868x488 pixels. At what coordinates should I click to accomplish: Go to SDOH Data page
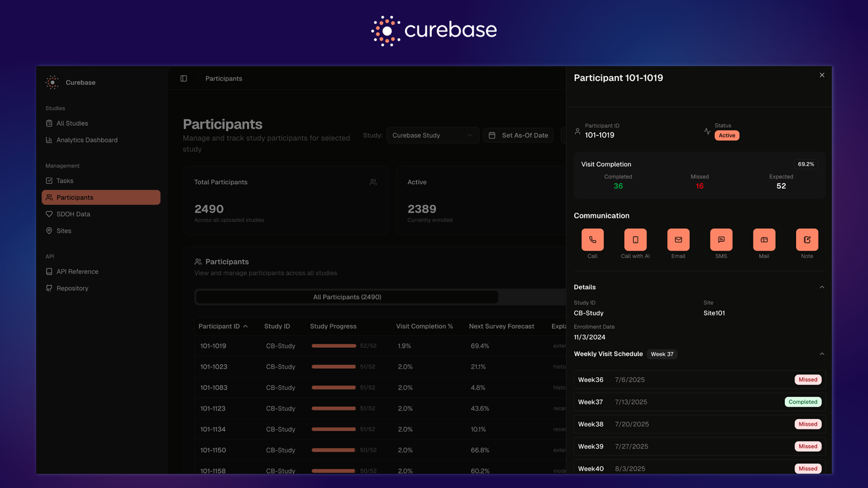click(73, 214)
